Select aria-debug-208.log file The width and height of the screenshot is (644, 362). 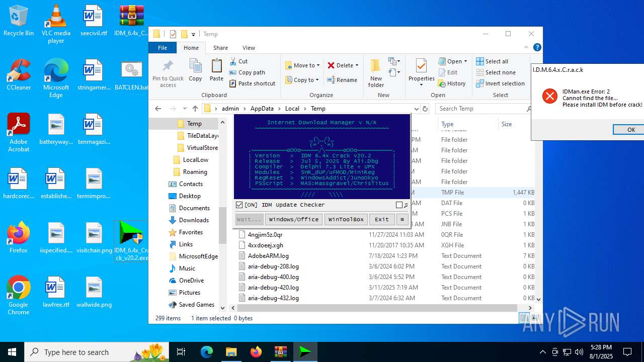click(273, 266)
